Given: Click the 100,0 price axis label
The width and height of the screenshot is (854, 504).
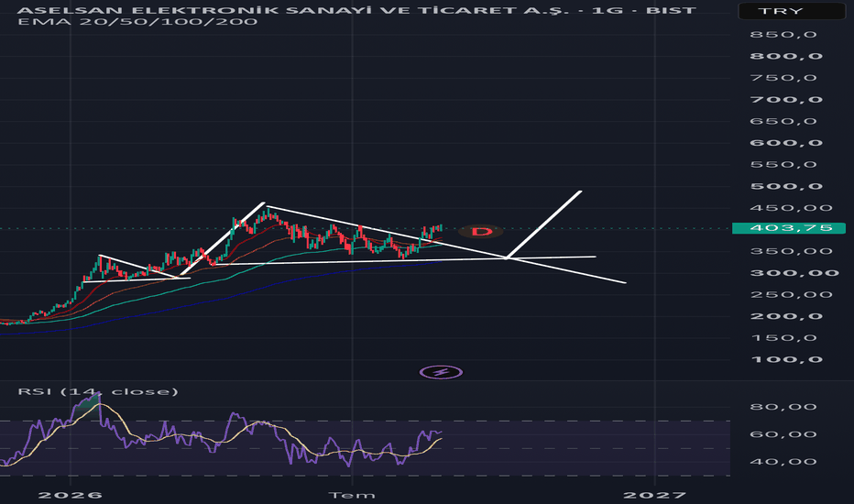Looking at the screenshot, I should 786,359.
